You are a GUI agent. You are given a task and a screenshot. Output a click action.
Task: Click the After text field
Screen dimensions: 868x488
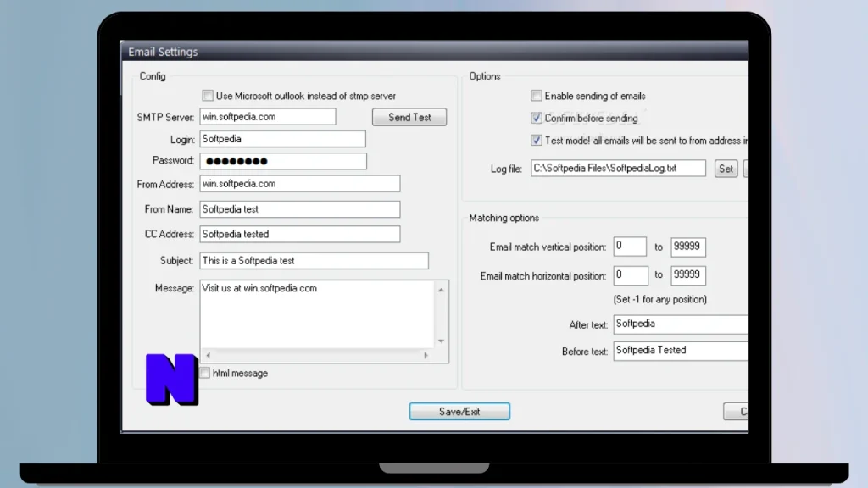point(681,324)
